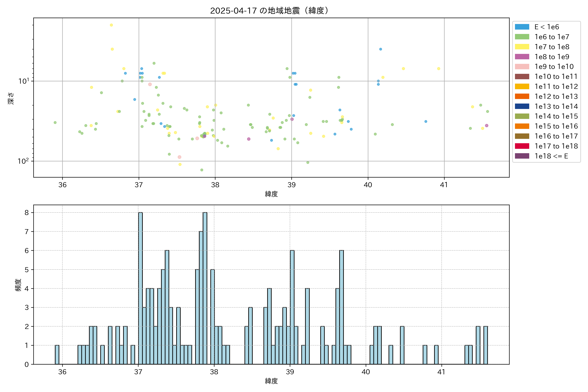The image size is (588, 392).
Task: Click the histogram tick label 8
Action: 26,213
